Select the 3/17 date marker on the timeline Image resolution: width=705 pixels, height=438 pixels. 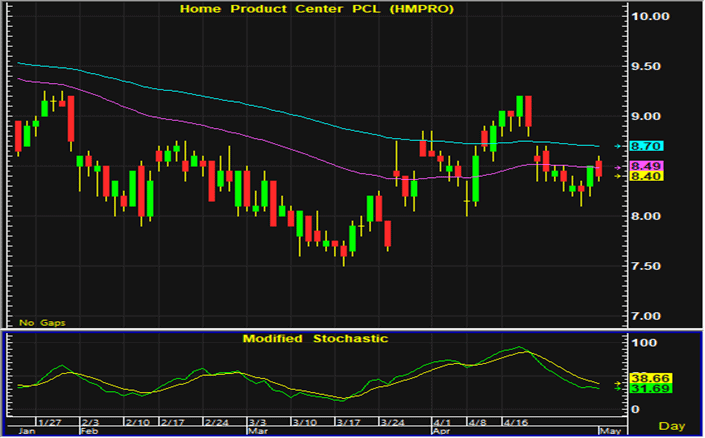(x=348, y=423)
